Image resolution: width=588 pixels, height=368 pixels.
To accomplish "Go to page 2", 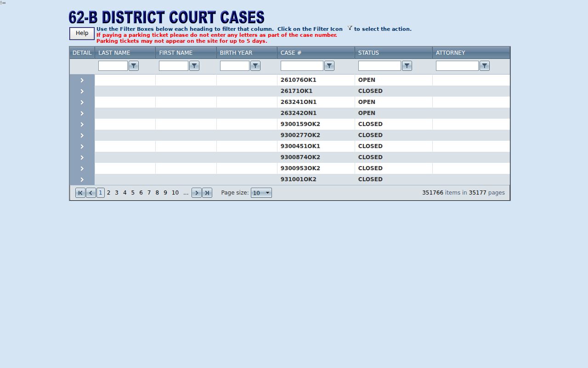I will coord(109,193).
